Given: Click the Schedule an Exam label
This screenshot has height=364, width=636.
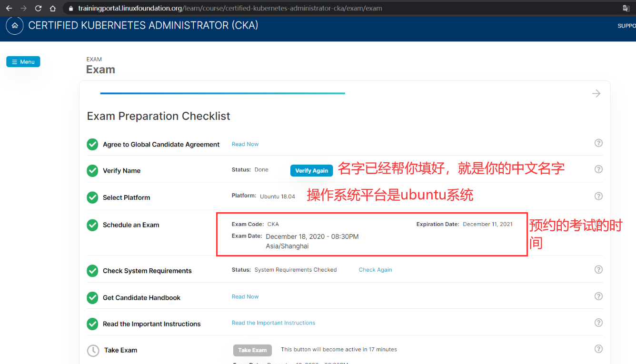Looking at the screenshot, I should point(131,225).
